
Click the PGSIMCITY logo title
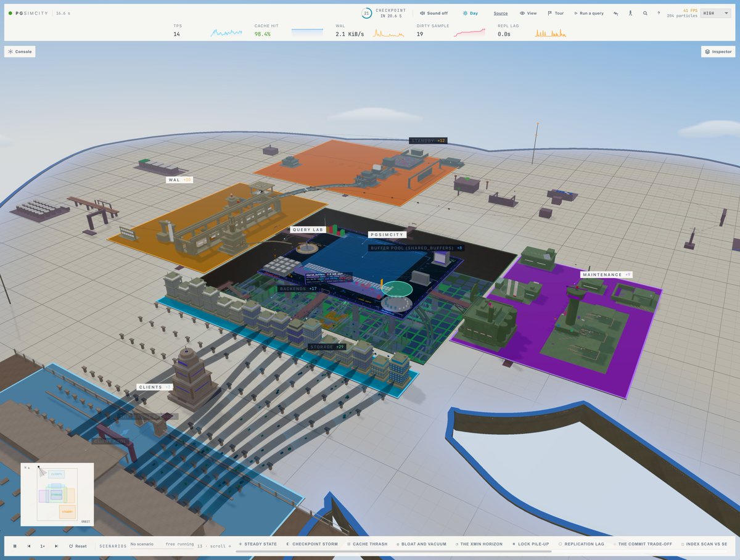tap(33, 13)
